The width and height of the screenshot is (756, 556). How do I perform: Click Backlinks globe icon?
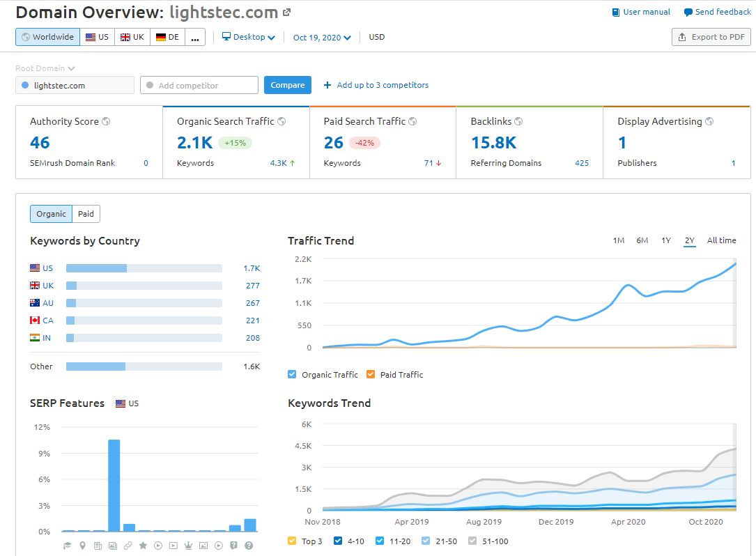pos(518,121)
